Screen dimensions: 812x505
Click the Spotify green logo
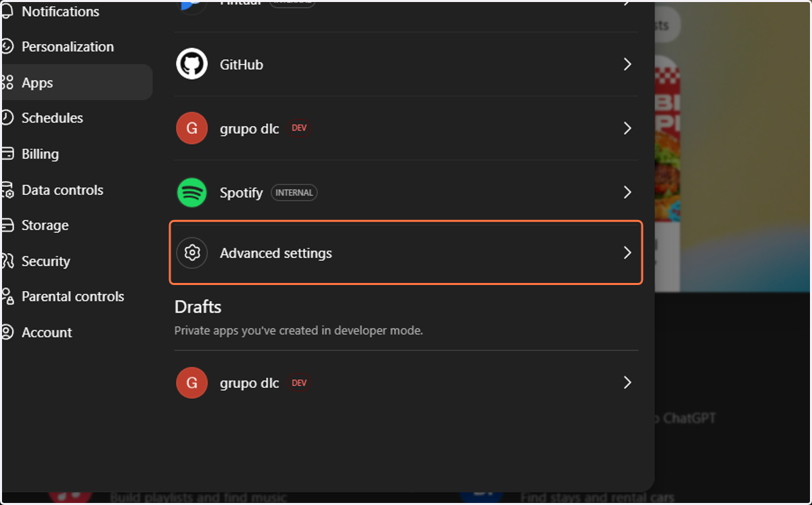tap(191, 192)
